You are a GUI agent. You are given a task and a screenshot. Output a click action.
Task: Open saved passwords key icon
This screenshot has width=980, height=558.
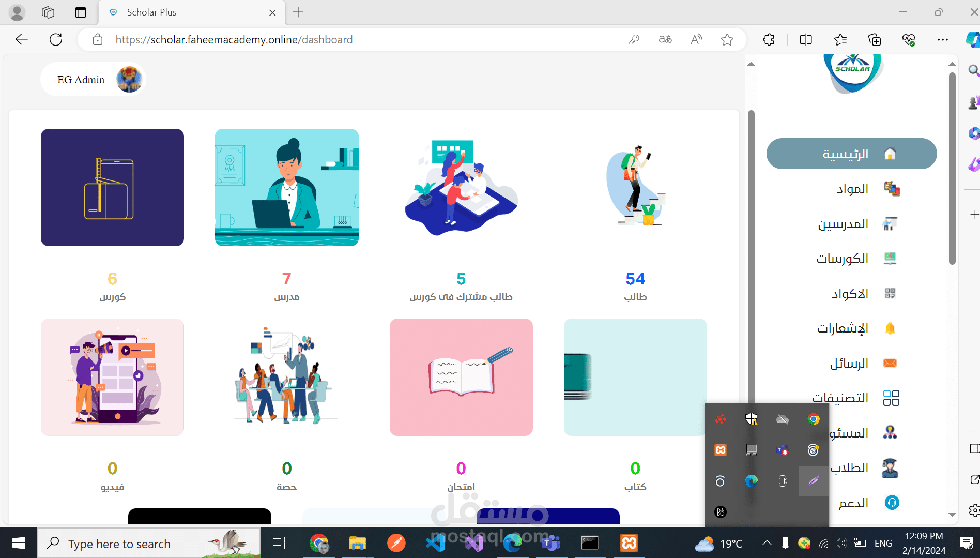tap(634, 39)
